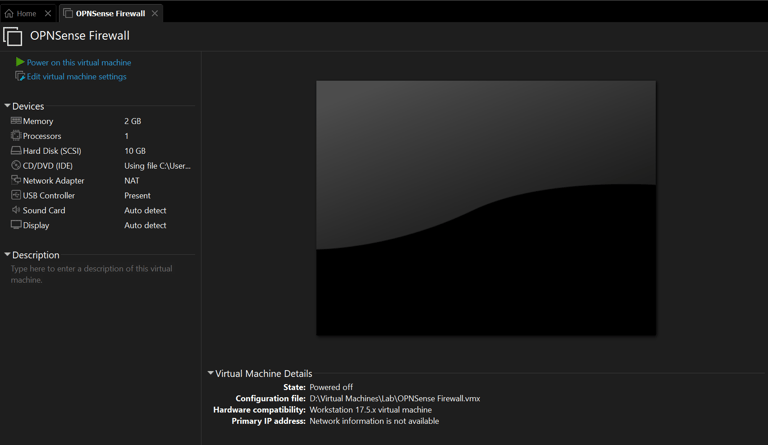768x445 pixels.
Task: Click the Processors device label
Action: [42, 136]
